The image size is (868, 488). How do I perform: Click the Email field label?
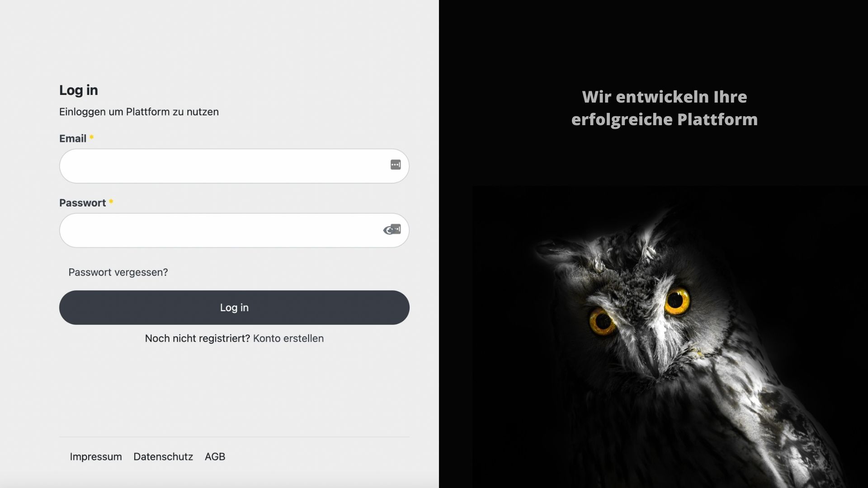(x=73, y=139)
